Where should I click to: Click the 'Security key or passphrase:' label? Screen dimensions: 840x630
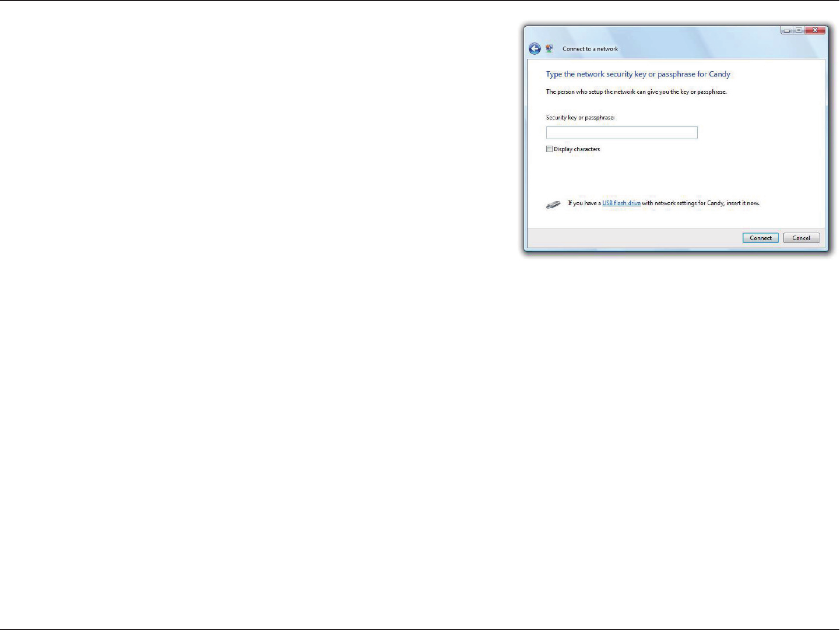click(580, 118)
